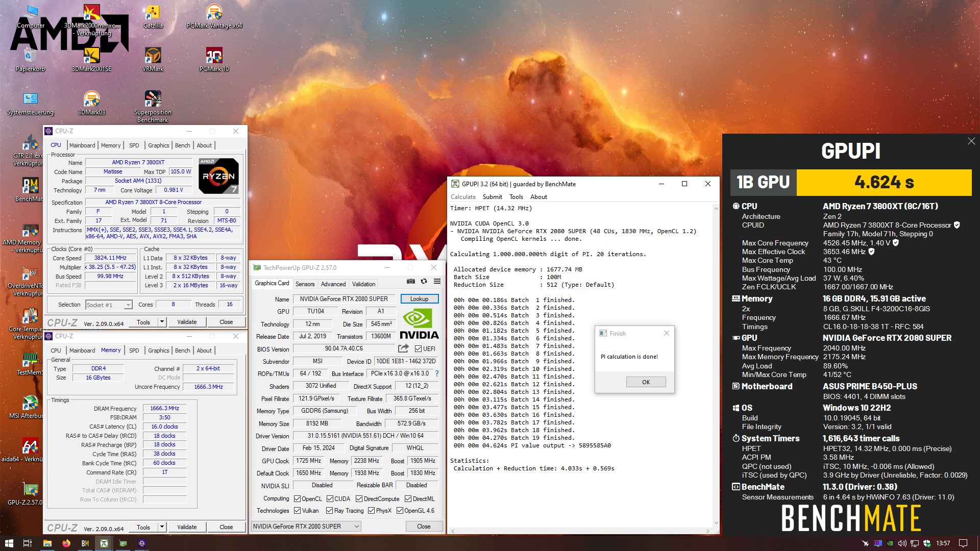The width and height of the screenshot is (980, 551).
Task: Click the GPU-Z screenshot camera icon
Action: (410, 282)
